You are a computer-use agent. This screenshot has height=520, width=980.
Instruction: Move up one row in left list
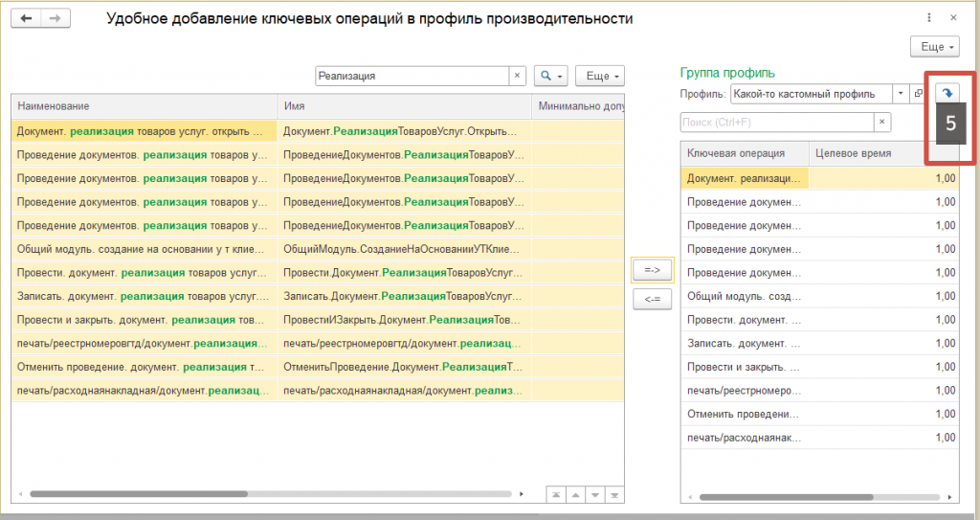[x=575, y=494]
